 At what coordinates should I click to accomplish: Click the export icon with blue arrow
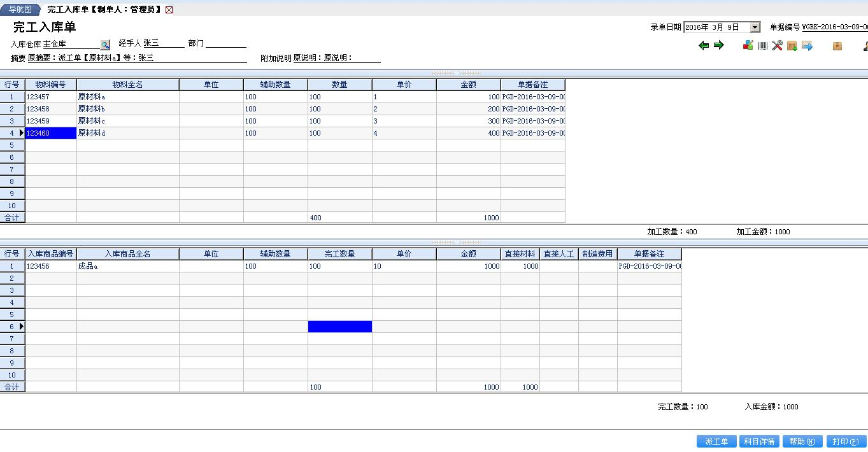pyautogui.click(x=807, y=46)
